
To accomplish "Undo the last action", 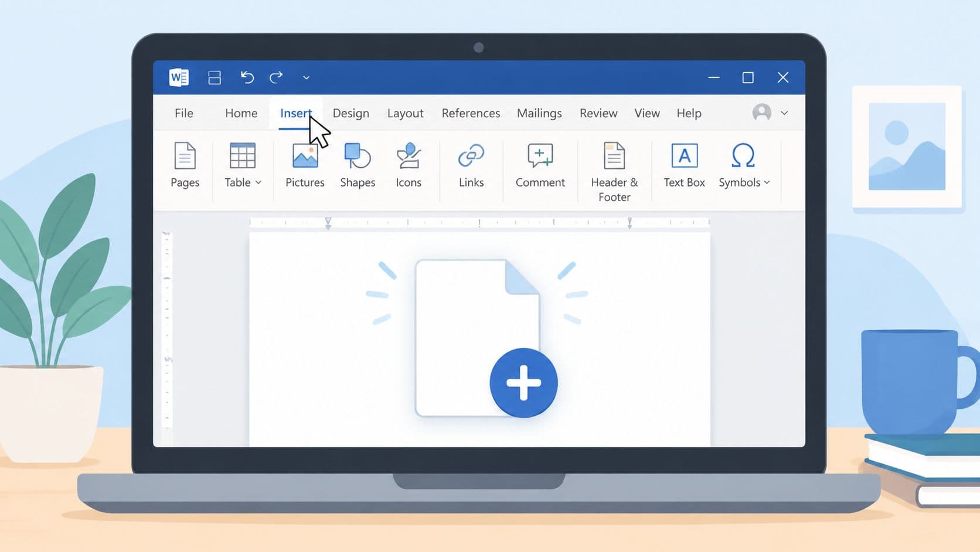I will (247, 77).
